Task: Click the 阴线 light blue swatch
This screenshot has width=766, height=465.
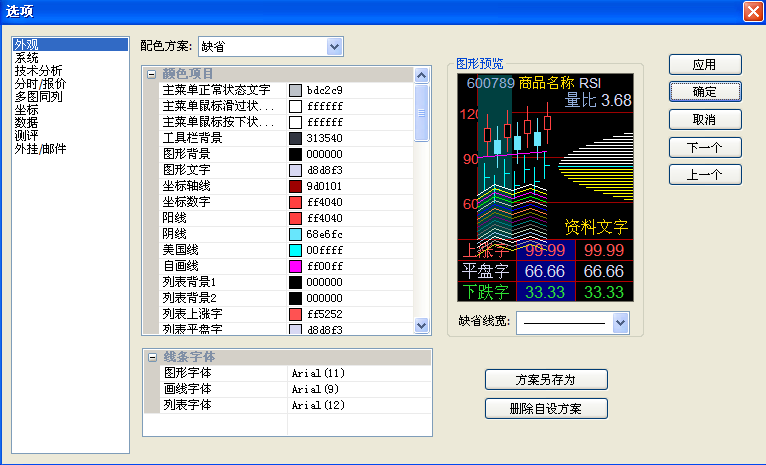Action: pos(295,234)
